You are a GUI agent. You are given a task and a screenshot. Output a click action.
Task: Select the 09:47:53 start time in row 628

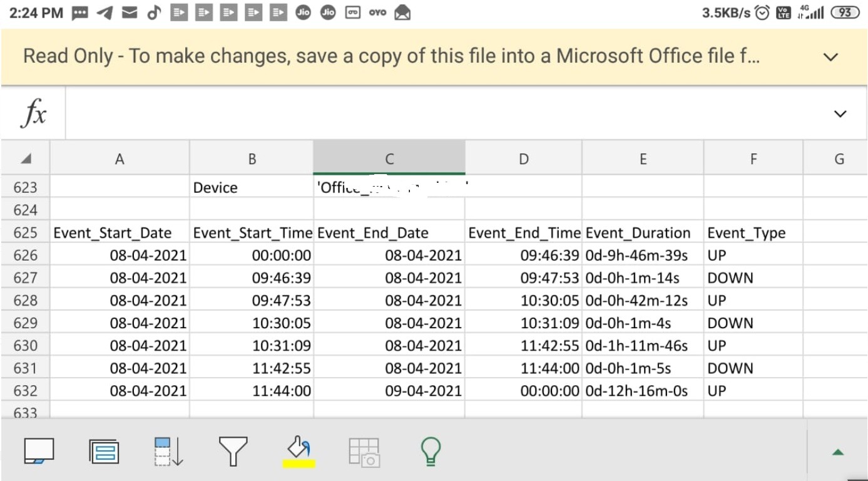(252, 300)
